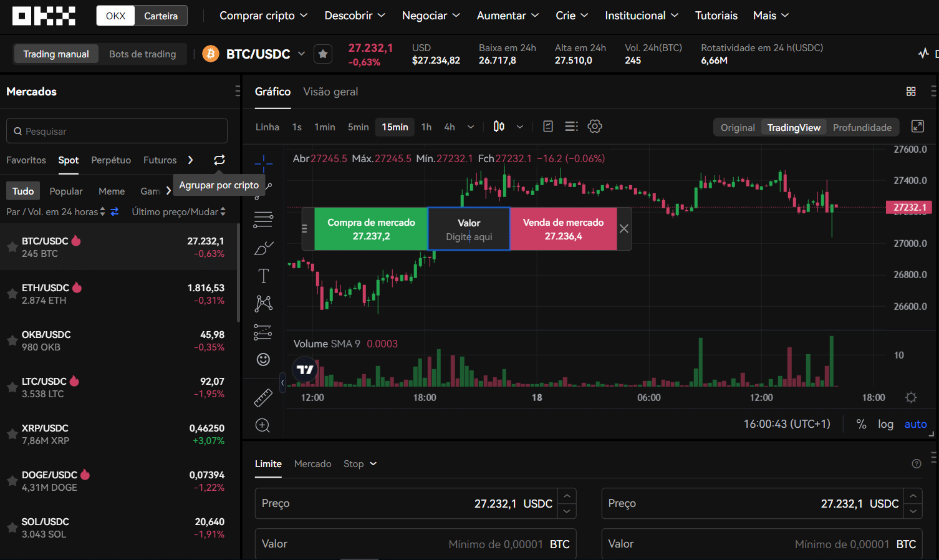939x560 pixels.
Task: Open candlestick chart type icon
Action: tap(499, 127)
